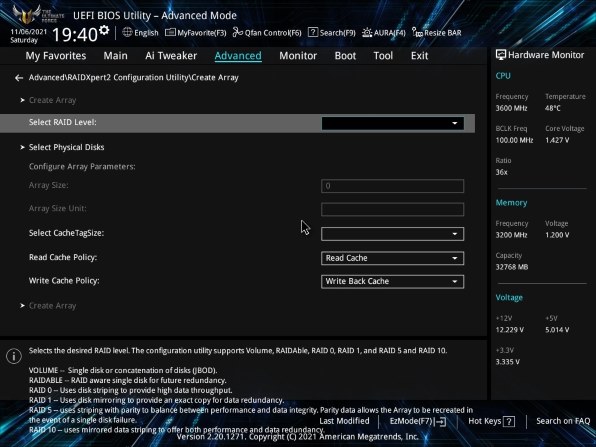
Task: Click the Hardware Monitor panel icon
Action: (x=501, y=55)
